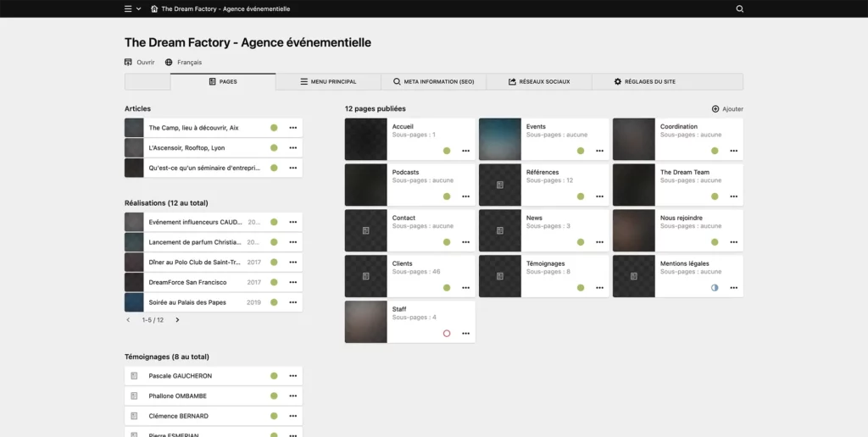
Task: Open options menu on News page card
Action: pyautogui.click(x=599, y=242)
